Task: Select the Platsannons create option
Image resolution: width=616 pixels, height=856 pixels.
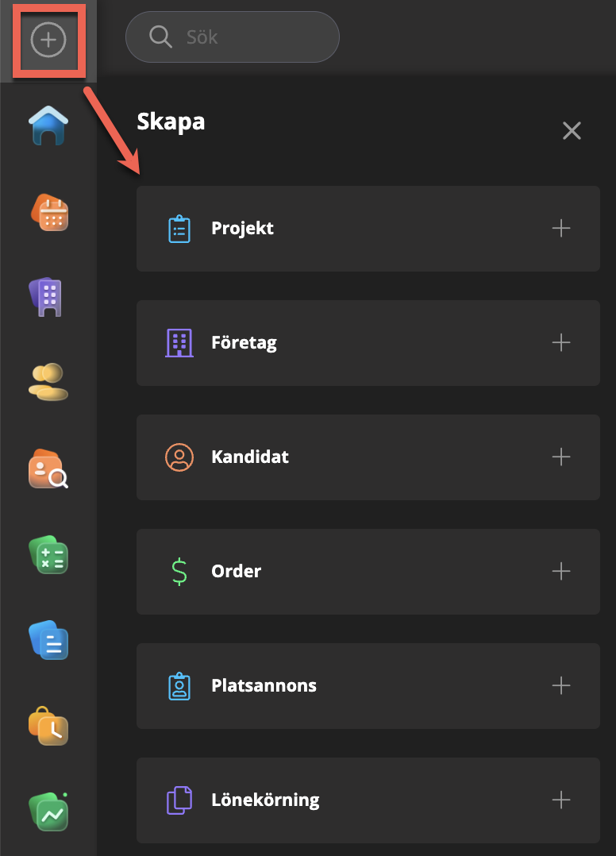Action: (x=368, y=686)
